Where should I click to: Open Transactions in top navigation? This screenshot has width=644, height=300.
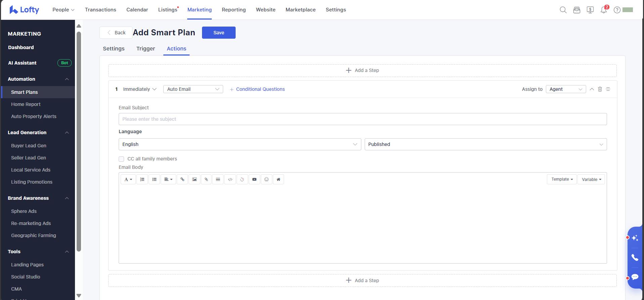click(x=100, y=10)
